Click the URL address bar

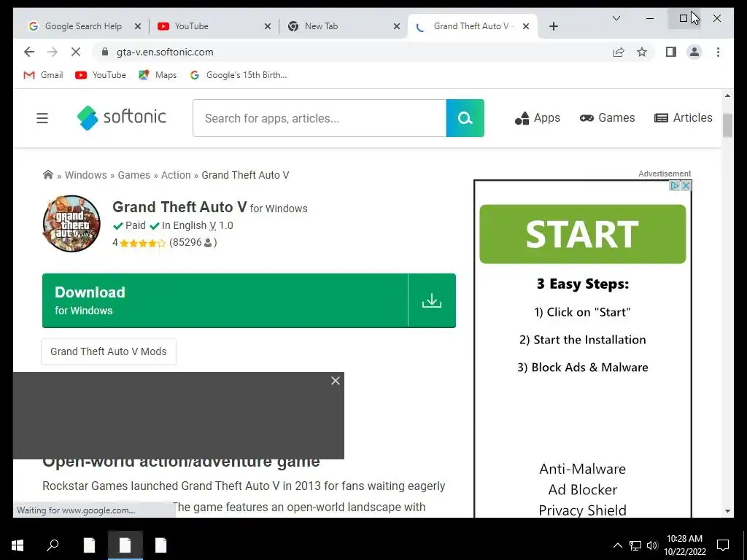pyautogui.click(x=352, y=52)
